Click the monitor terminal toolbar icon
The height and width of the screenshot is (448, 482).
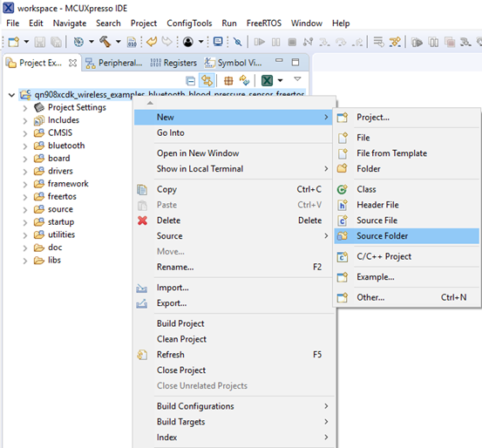pyautogui.click(x=218, y=42)
